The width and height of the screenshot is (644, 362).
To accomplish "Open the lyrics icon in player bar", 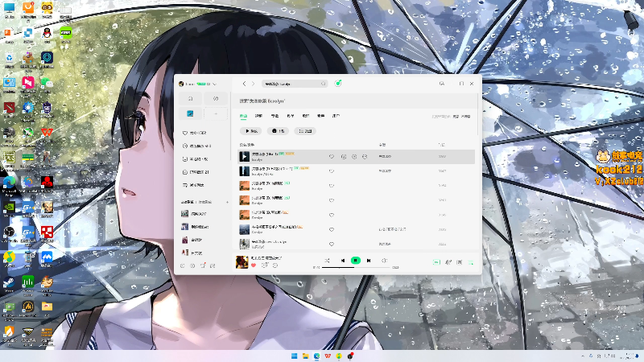I will (x=460, y=262).
